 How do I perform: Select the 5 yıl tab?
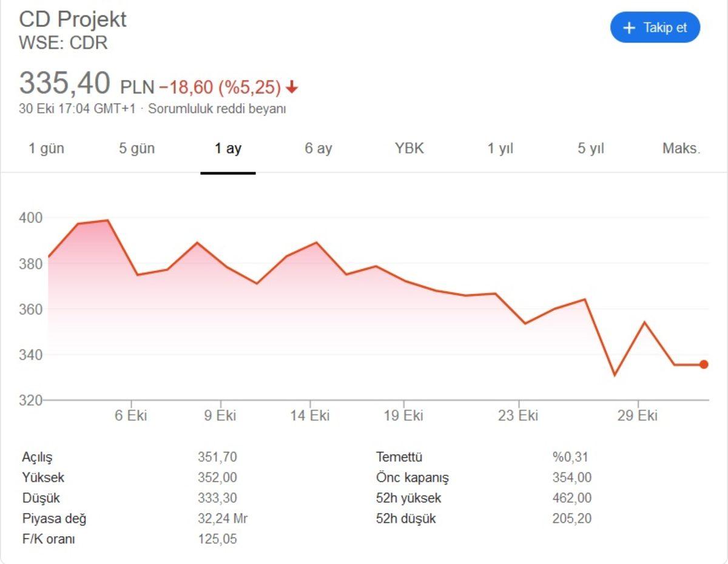point(591,149)
